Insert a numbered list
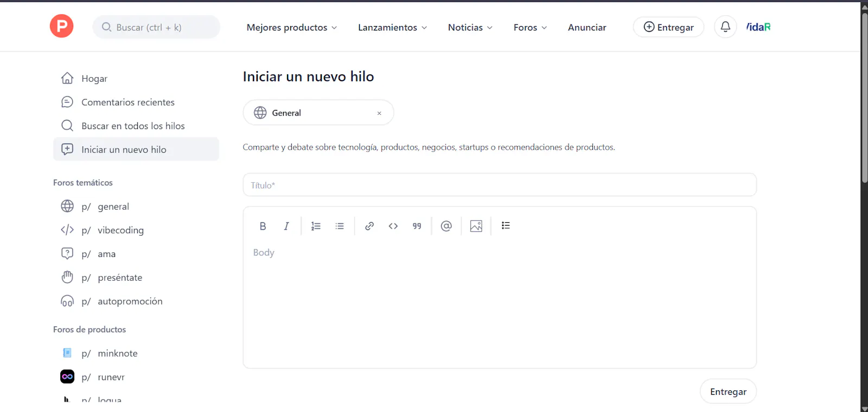Screen dimensions: 868x412 tap(316, 226)
